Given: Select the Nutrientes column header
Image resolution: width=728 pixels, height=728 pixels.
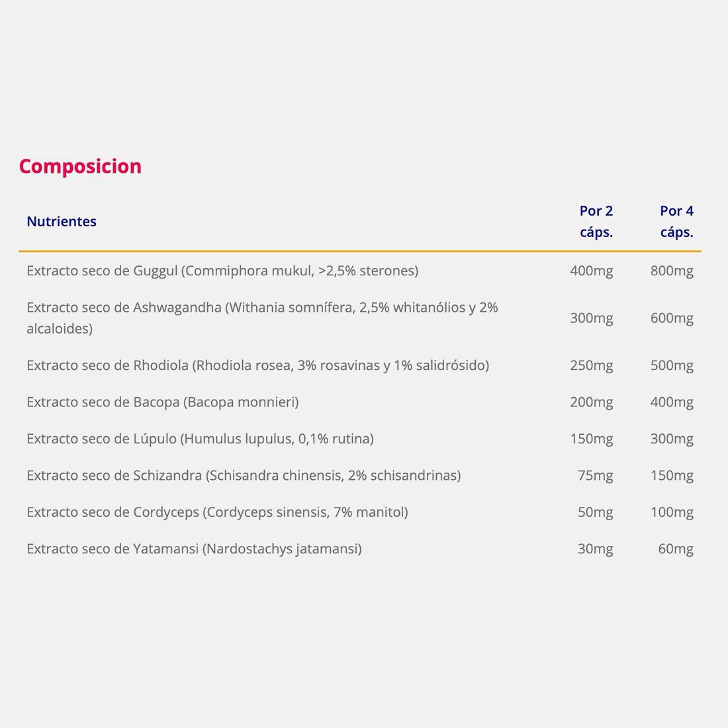Looking at the screenshot, I should (x=62, y=222).
